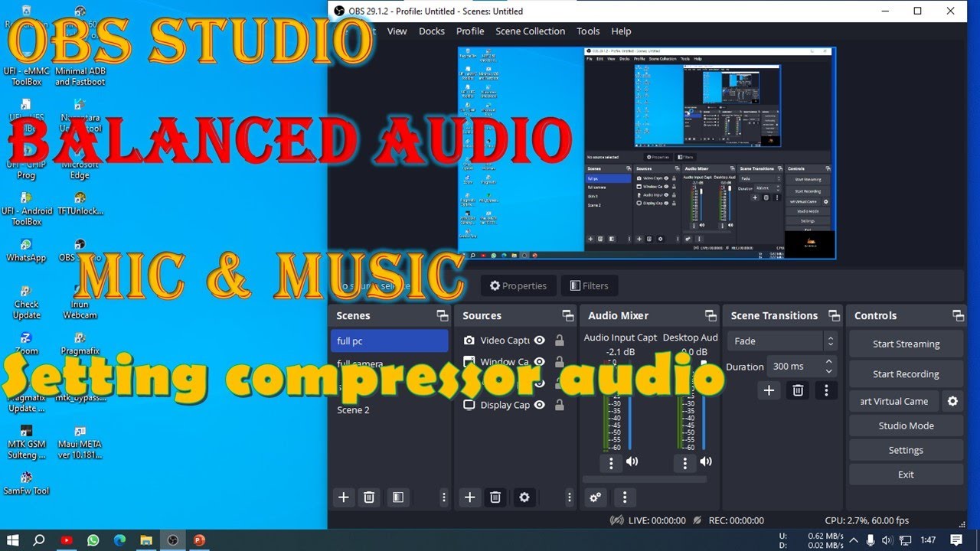Viewport: 980px width, 551px height.
Task: Open the Docks menu
Action: tap(432, 31)
